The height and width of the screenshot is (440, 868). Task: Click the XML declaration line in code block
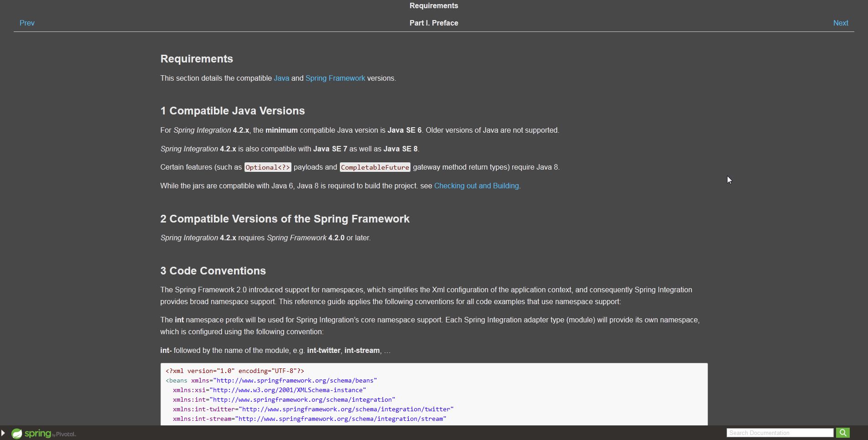coord(234,371)
